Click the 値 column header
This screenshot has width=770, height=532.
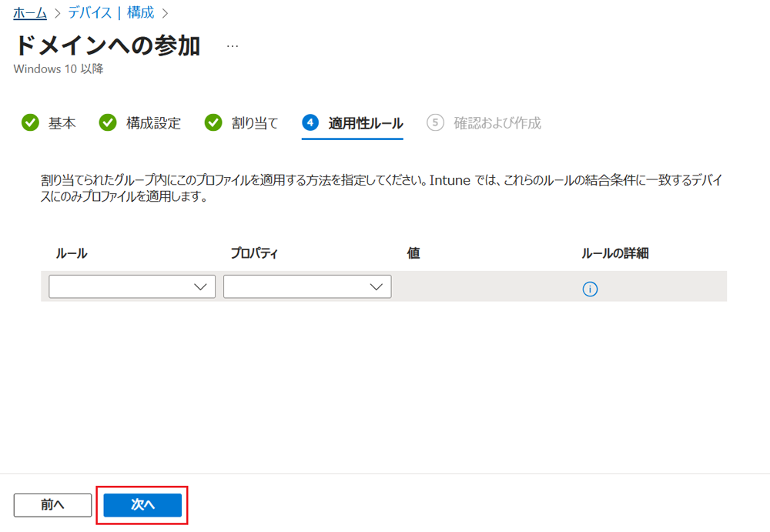tap(413, 253)
